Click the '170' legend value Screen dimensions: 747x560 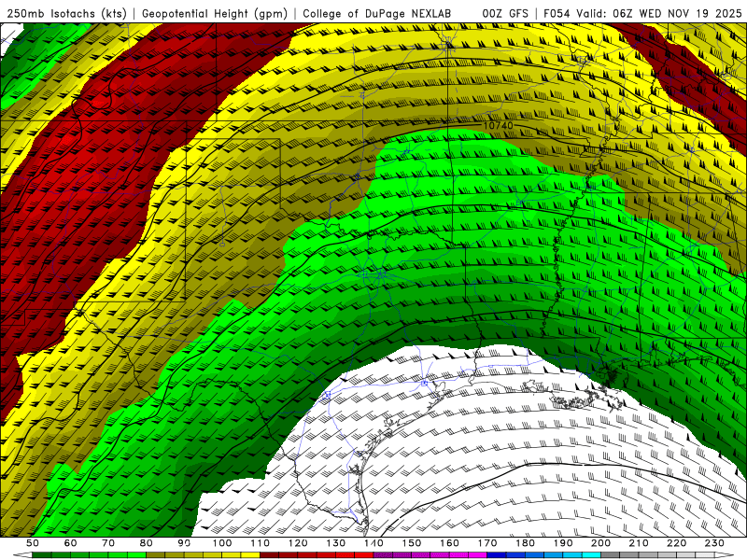coord(487,543)
